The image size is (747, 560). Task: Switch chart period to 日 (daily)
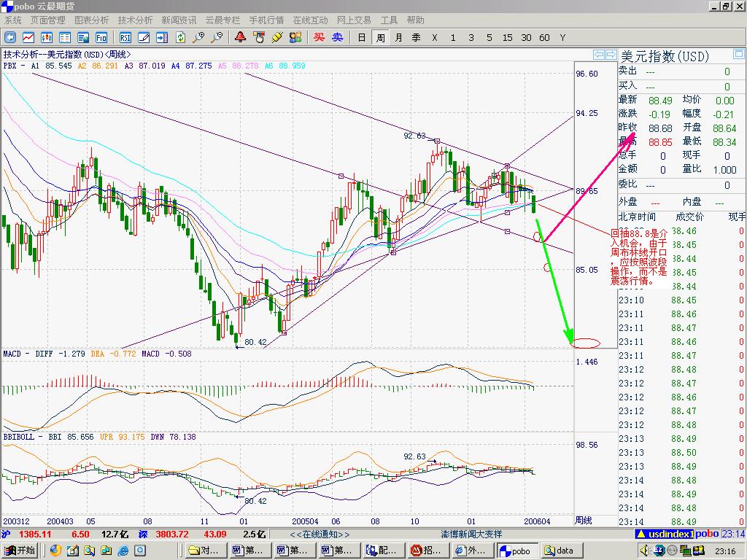point(362,37)
